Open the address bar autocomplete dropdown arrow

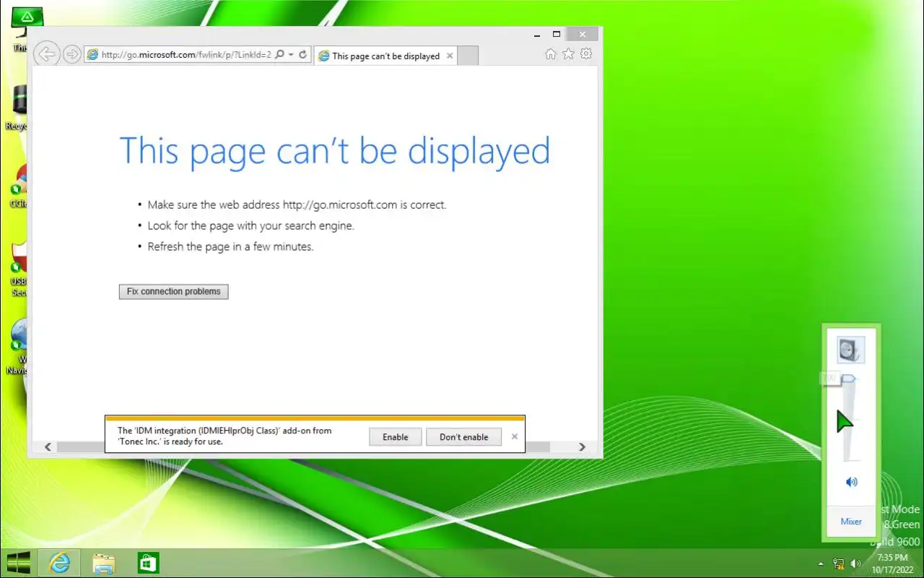291,55
